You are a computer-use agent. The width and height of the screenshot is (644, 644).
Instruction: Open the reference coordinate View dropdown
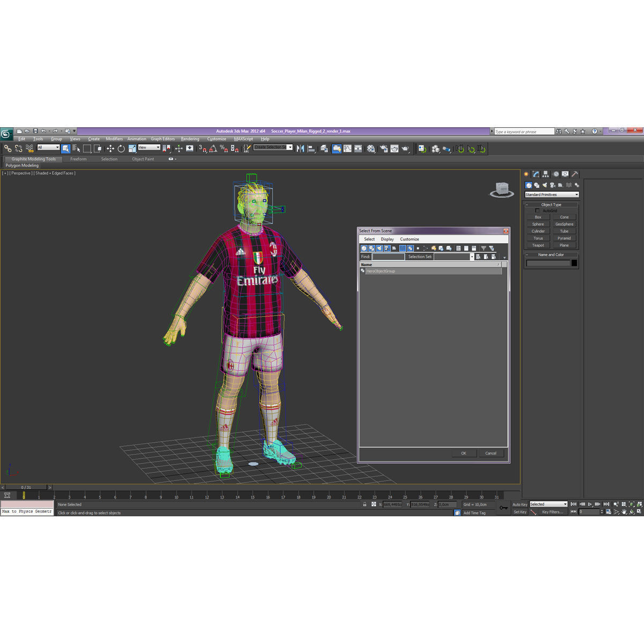149,148
